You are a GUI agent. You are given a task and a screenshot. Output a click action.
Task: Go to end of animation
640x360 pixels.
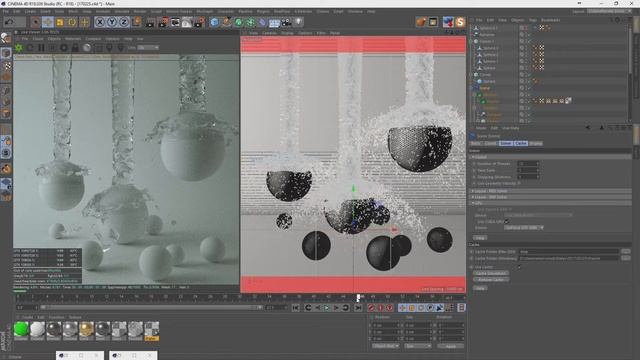(358, 308)
